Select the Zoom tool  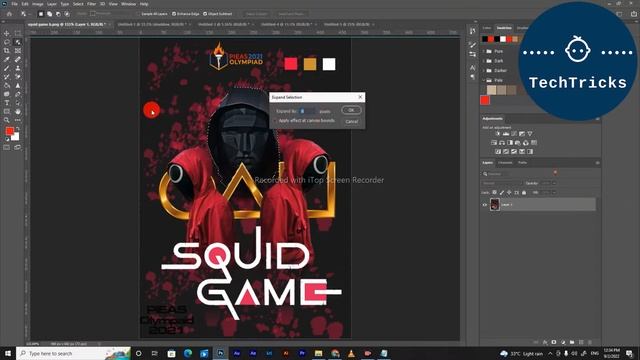click(7, 120)
